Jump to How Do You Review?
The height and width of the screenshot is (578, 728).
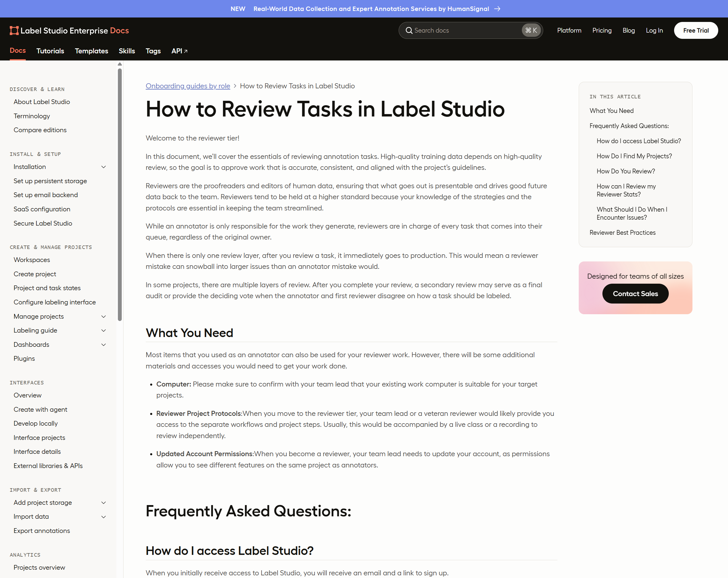626,171
